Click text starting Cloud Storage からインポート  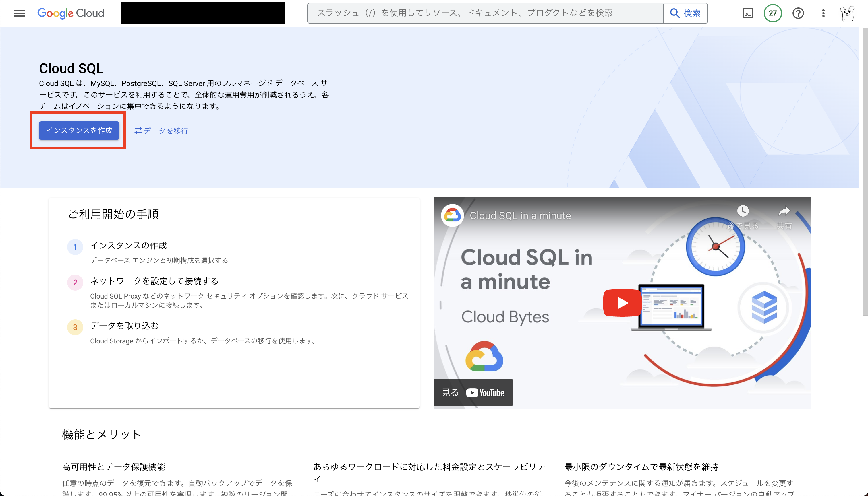[x=203, y=341]
